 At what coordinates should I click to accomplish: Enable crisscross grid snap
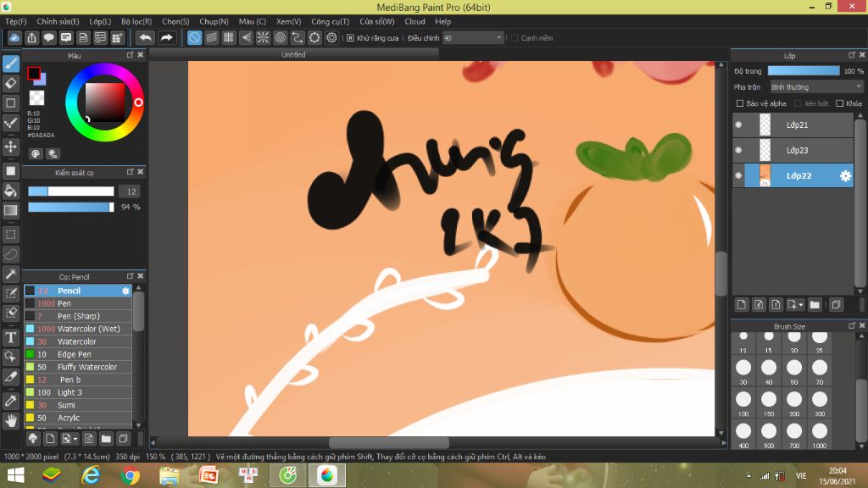click(229, 37)
